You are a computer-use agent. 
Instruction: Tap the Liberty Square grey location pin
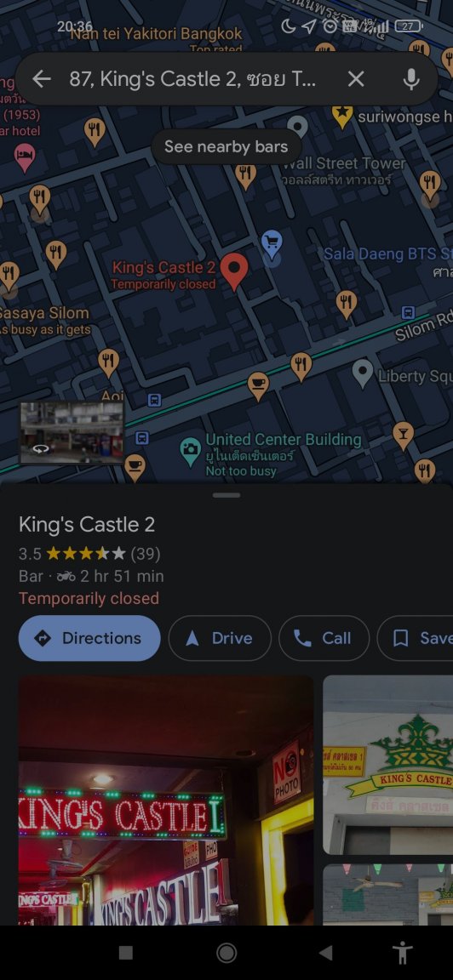[363, 373]
